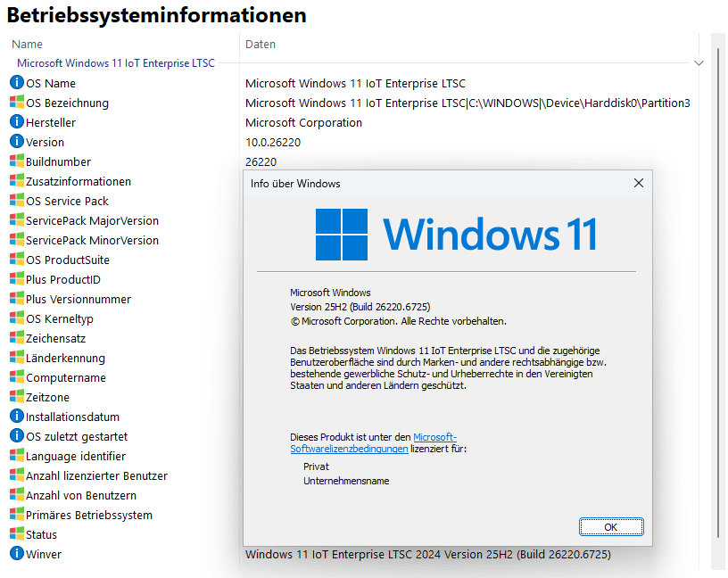Image resolution: width=728 pixels, height=578 pixels.
Task: Confirm the Info über Windows dialog with OK
Action: point(611,527)
